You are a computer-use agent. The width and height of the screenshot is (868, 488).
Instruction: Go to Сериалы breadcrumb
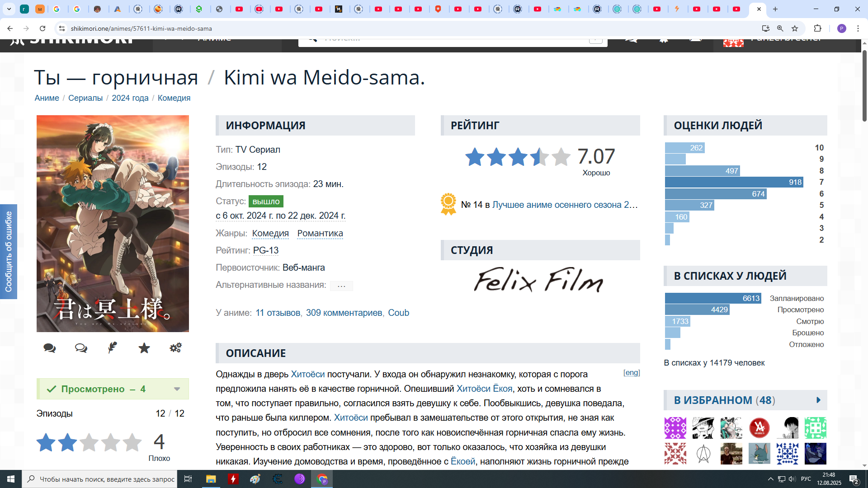(85, 98)
